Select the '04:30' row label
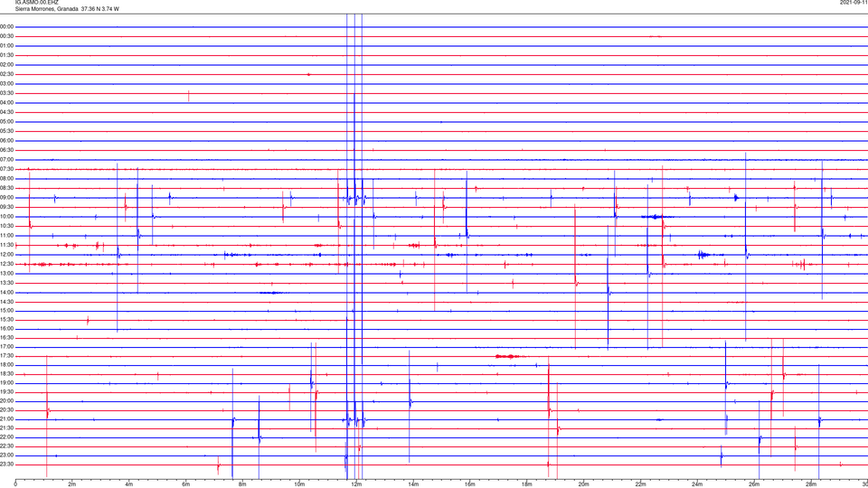The image size is (868, 488). [7, 112]
